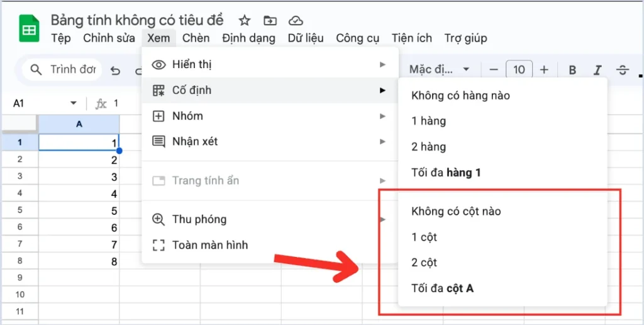Check the cloud saved status icon

pyautogui.click(x=296, y=20)
